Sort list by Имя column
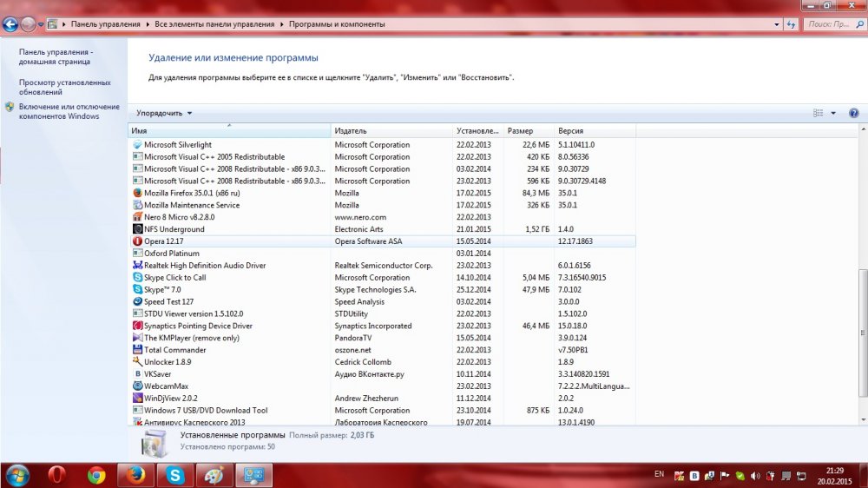Screen dimensions: 868x488 229,131
